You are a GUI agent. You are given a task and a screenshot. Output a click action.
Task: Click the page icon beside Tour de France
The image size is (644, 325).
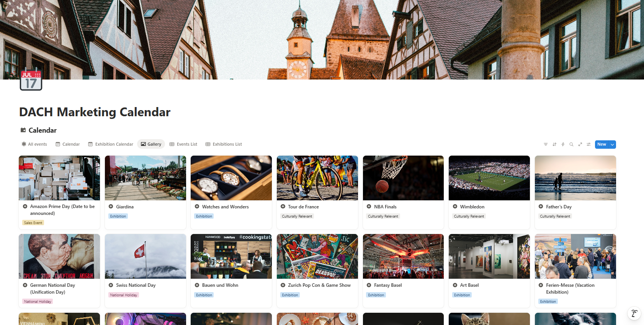click(x=283, y=206)
